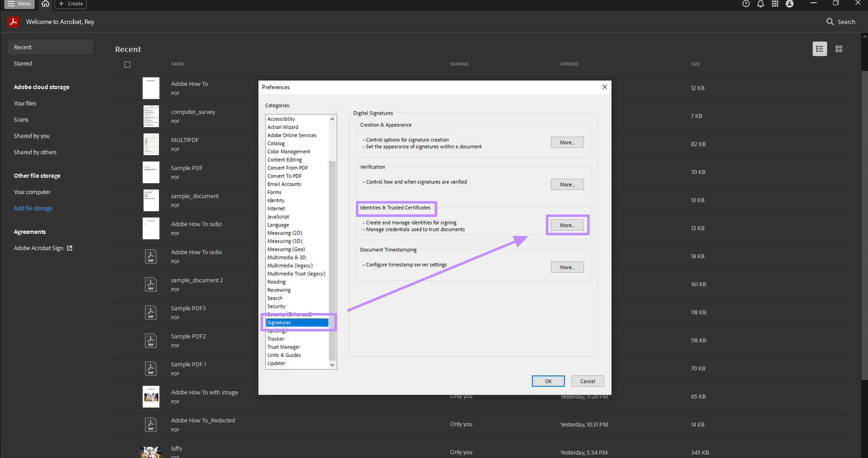This screenshot has width=868, height=458.
Task: Click the Create button
Action: click(71, 4)
